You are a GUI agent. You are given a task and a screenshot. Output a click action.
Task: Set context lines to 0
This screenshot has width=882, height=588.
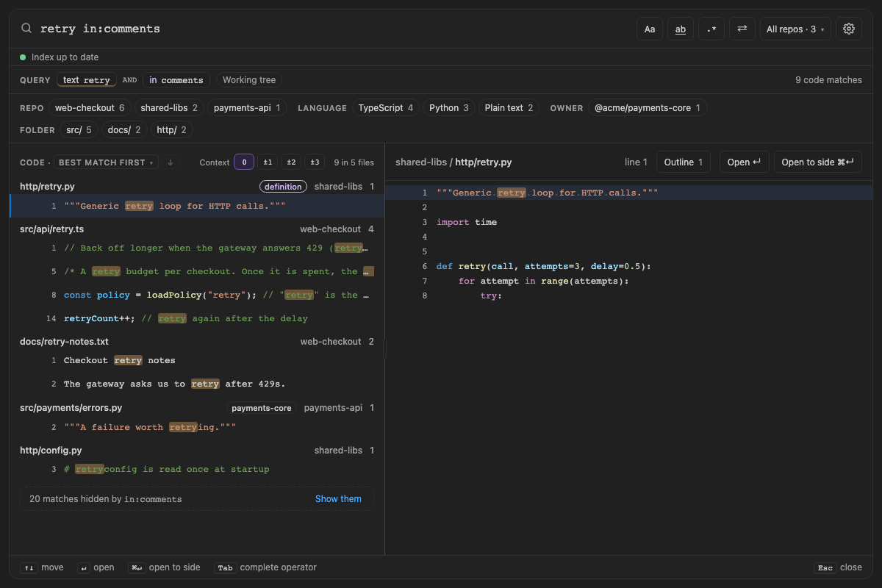click(244, 162)
